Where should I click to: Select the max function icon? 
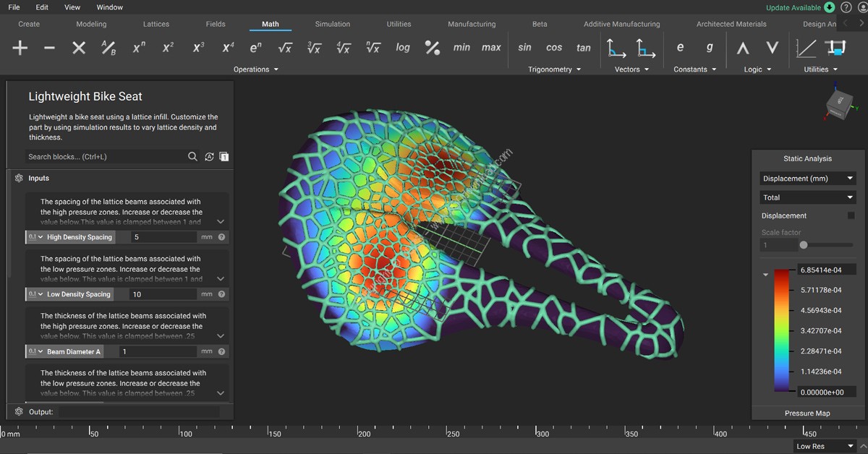[x=491, y=48]
